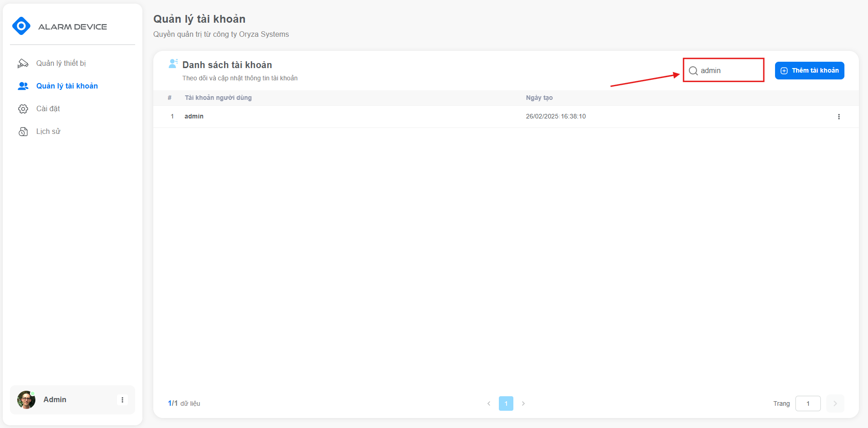
Task: Click the go-to-page arrow button
Action: pyautogui.click(x=835, y=403)
